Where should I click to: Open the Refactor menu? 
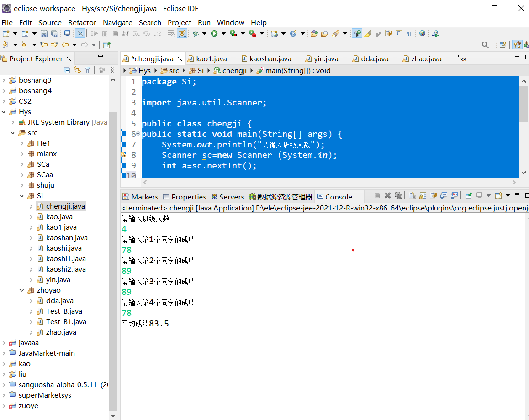click(x=82, y=22)
